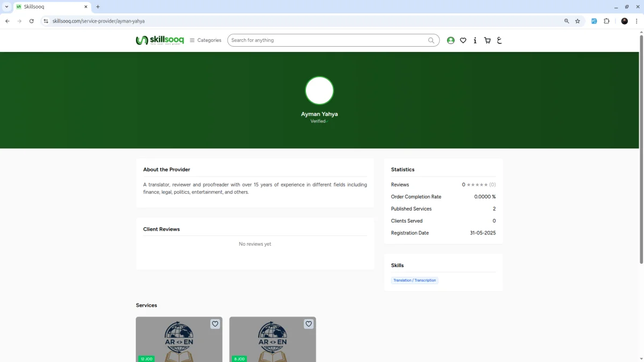This screenshot has width=644, height=362.
Task: Click the magnifier icon in the site search bar
Action: point(431,40)
